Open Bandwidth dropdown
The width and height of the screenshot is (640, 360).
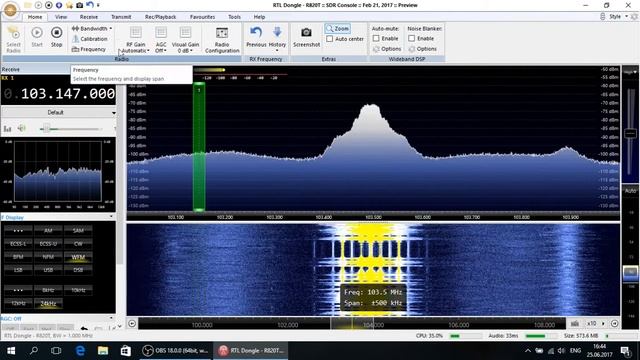click(x=92, y=29)
